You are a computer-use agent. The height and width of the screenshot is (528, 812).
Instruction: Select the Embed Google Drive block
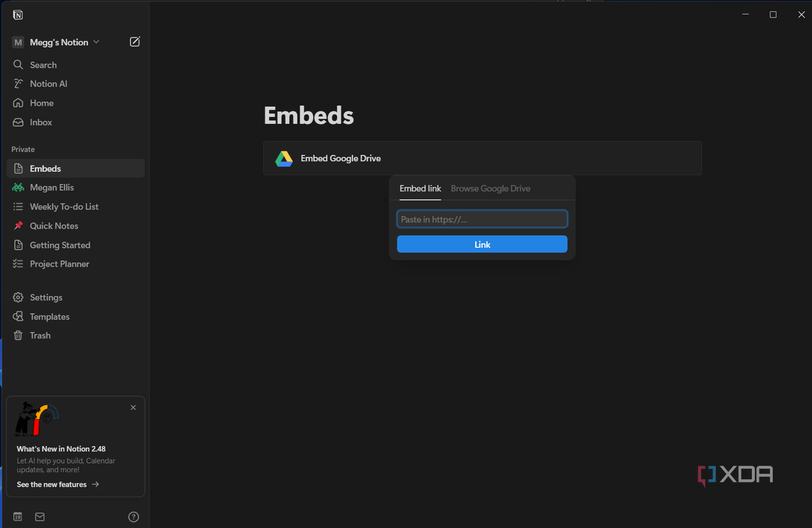click(x=482, y=158)
